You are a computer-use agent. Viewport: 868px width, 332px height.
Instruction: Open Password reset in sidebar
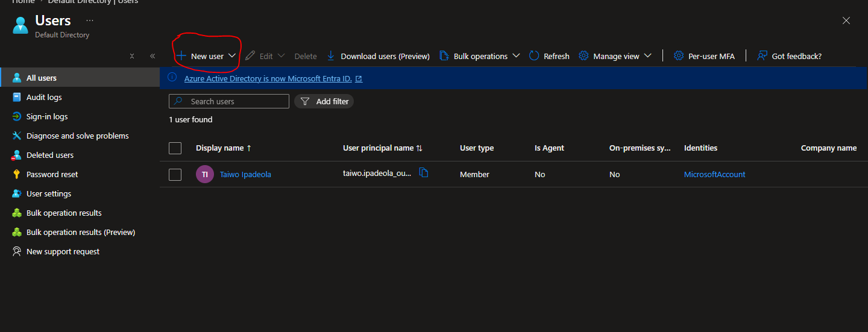(x=80, y=174)
